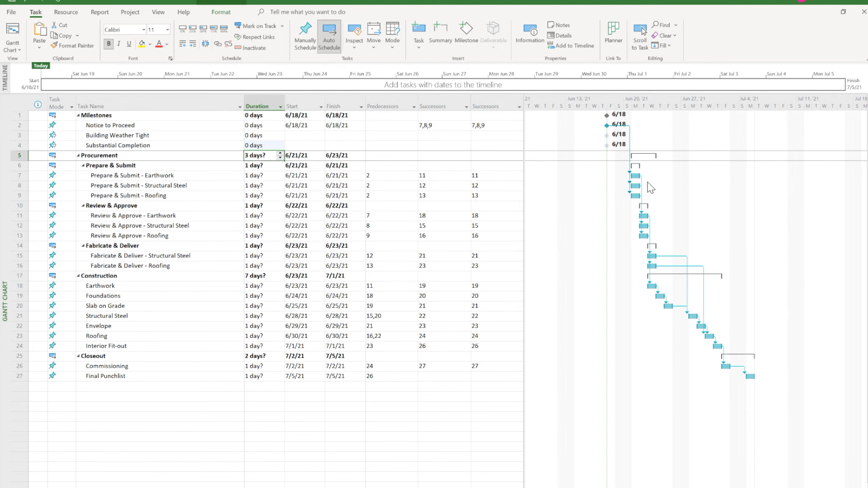Open task Information dialog
This screenshot has width=868, height=488.
(530, 32)
